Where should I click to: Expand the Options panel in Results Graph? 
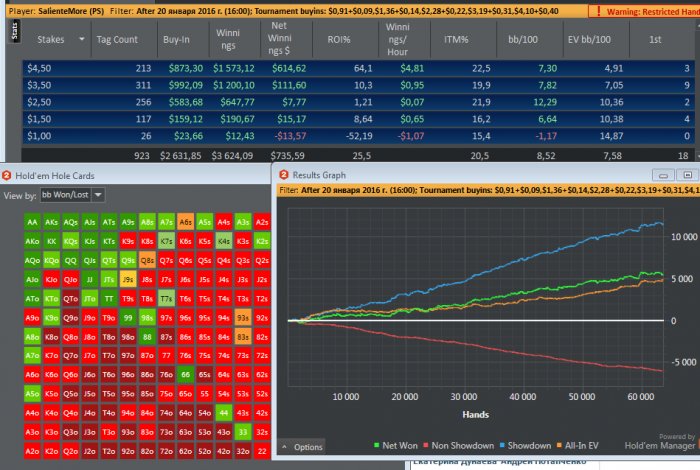pos(302,447)
